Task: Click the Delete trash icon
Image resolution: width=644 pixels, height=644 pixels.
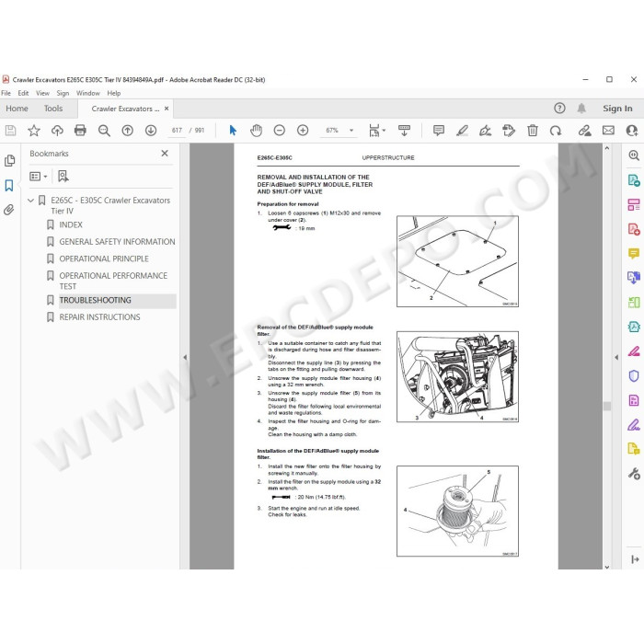Action: pos(533,131)
